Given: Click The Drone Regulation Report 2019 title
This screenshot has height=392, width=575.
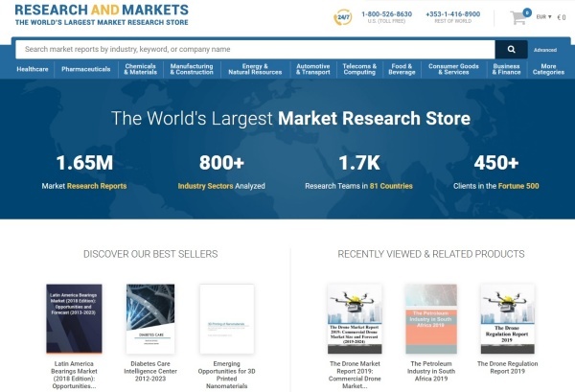Looking at the screenshot, I should point(508,367).
